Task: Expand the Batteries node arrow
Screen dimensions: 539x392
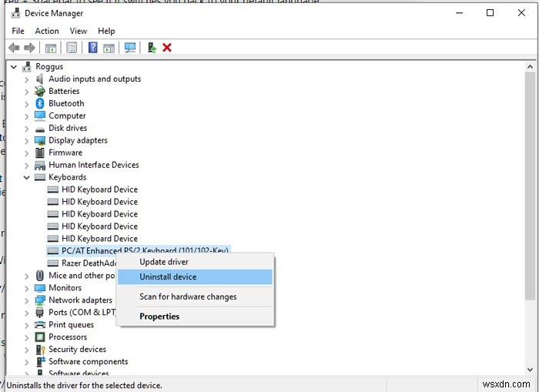Action: [x=27, y=92]
